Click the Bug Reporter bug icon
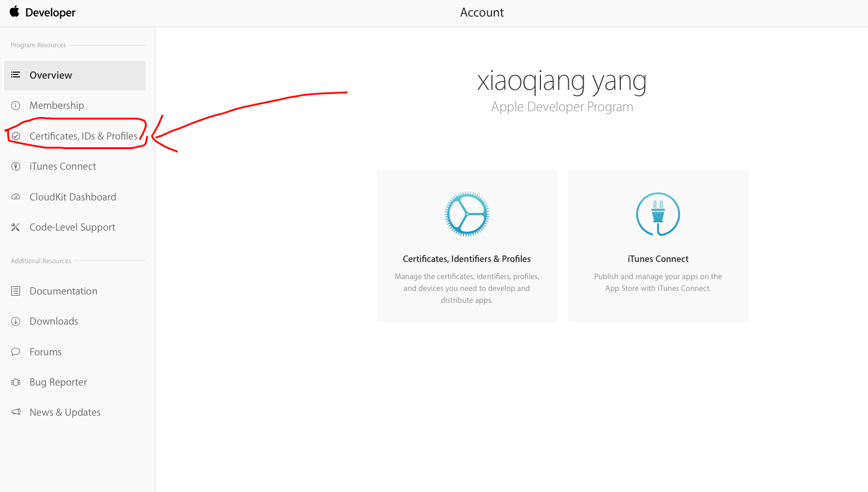868x492 pixels. point(16,382)
